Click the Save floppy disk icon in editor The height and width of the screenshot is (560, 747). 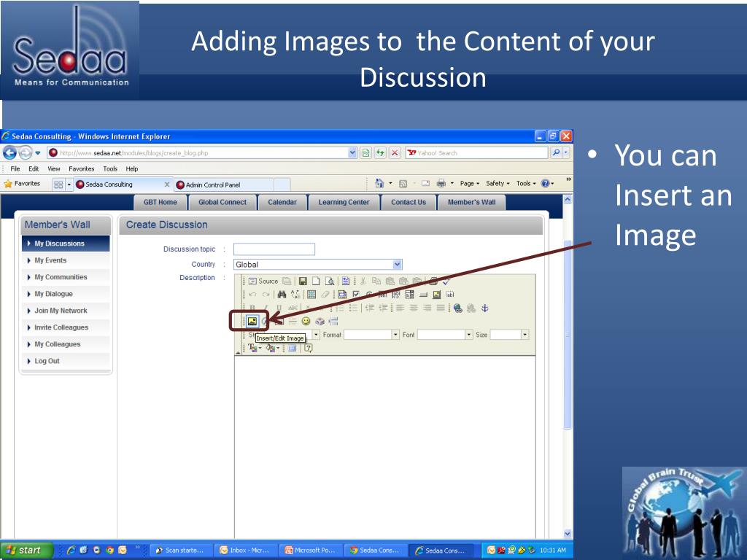(x=303, y=281)
